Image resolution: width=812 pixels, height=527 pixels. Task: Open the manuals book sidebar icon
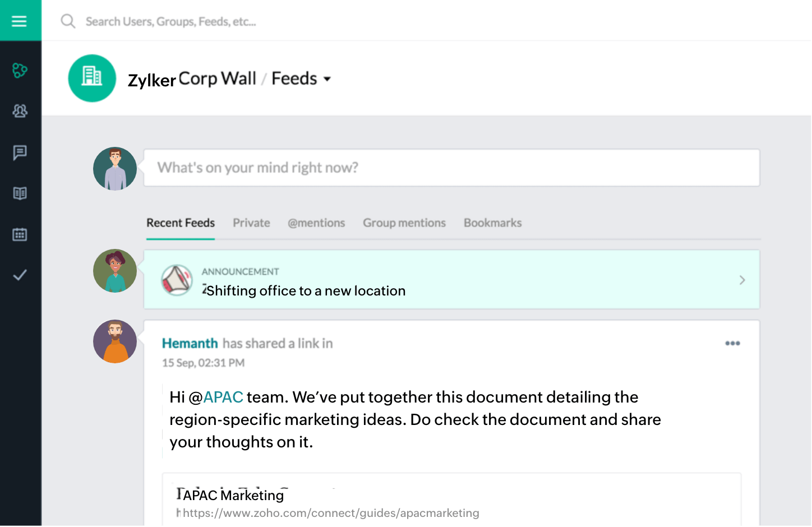tap(20, 193)
